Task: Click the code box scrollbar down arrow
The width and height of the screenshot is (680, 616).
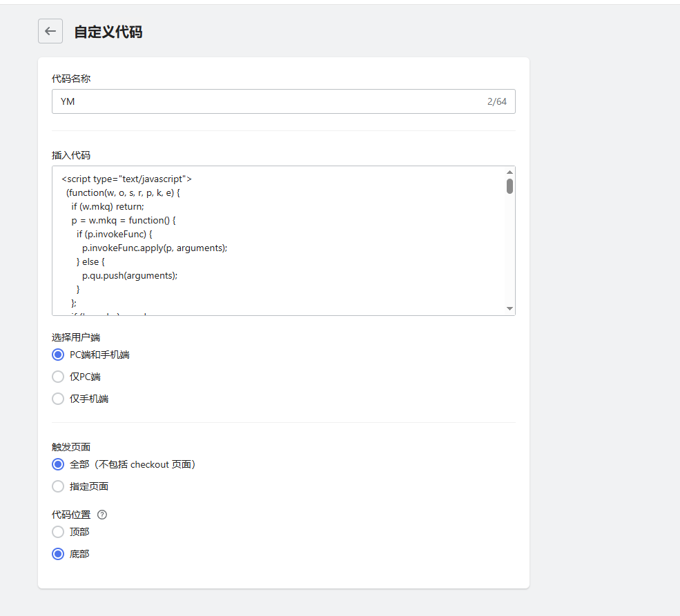Action: (509, 308)
